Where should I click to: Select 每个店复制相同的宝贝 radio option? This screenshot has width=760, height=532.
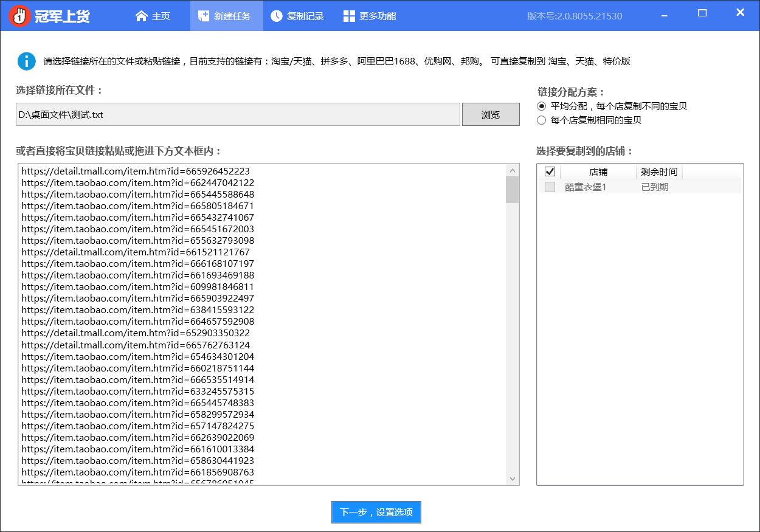(x=542, y=120)
